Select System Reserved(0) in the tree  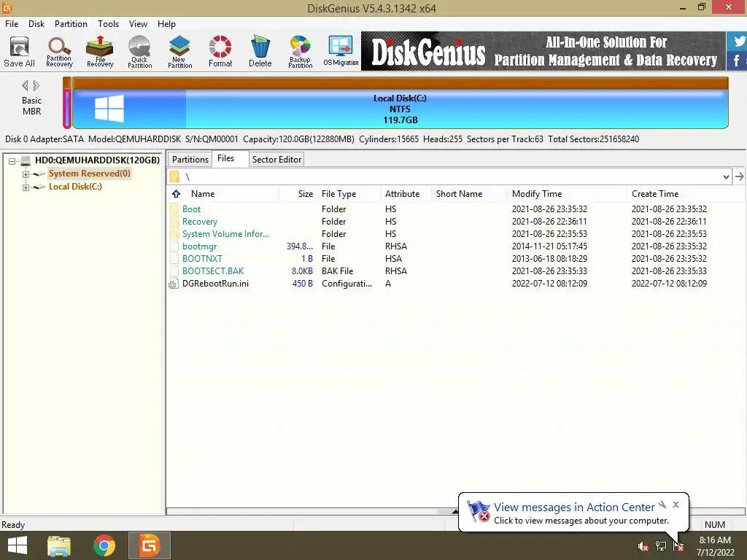90,174
